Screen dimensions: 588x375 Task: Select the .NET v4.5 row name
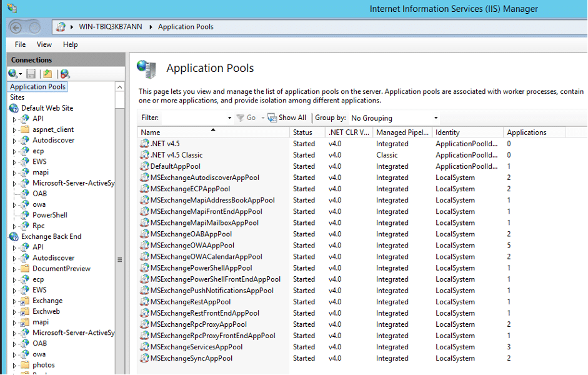[165, 144]
